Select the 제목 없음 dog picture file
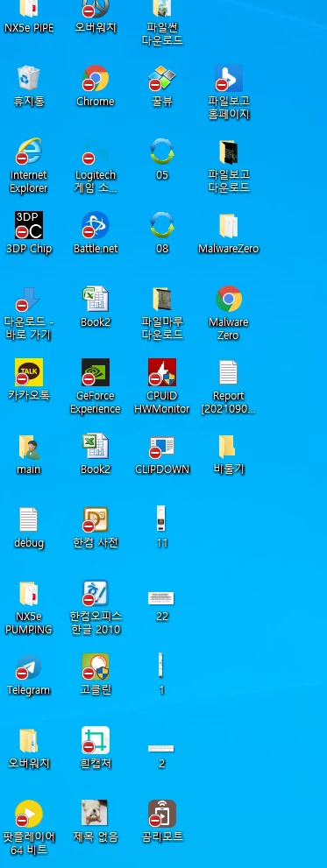327x868 pixels. click(95, 813)
